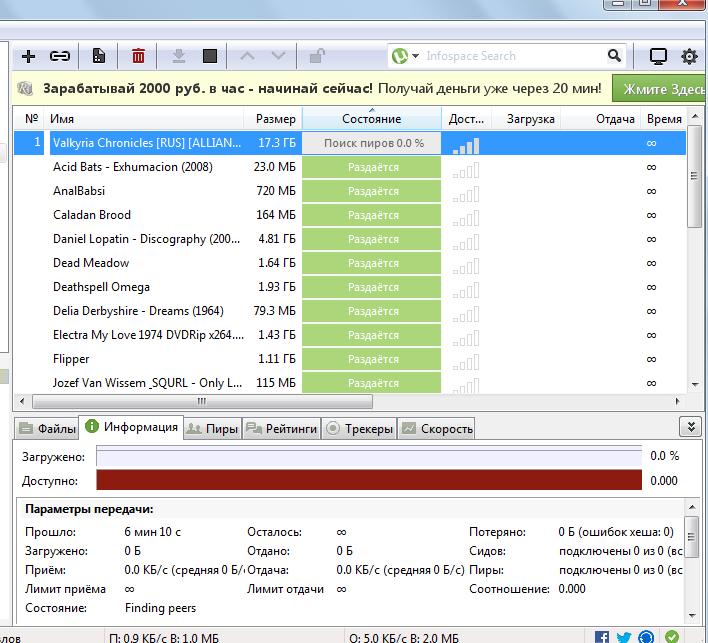
Task: Switch to the 'Информация' tab
Action: 131,427
